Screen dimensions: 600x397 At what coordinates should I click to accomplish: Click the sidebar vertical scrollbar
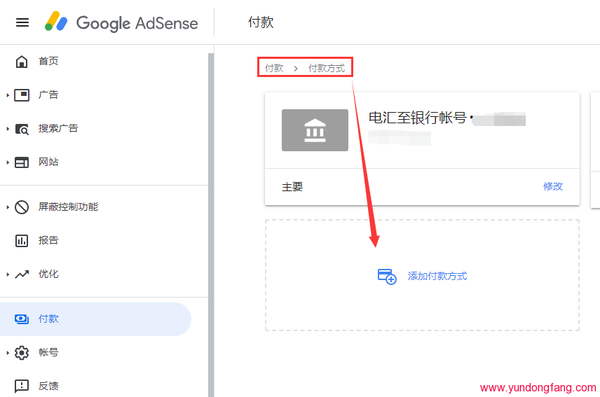pos(211,225)
